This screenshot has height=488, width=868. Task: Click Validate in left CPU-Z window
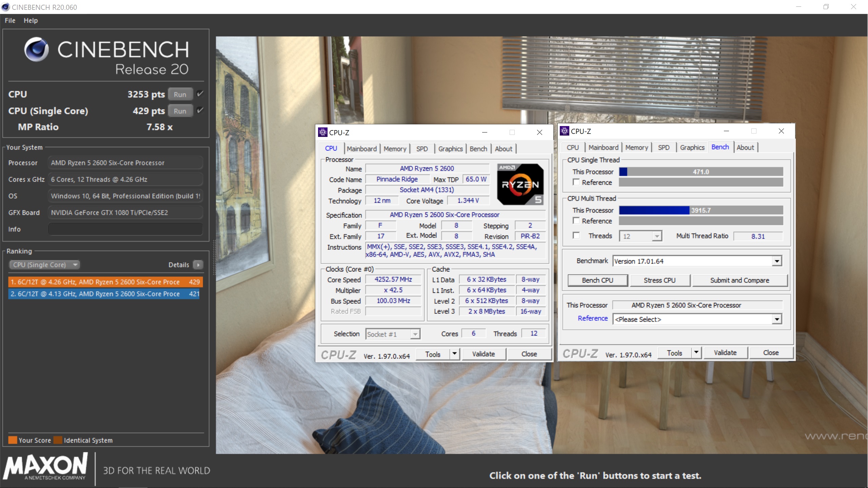click(484, 354)
